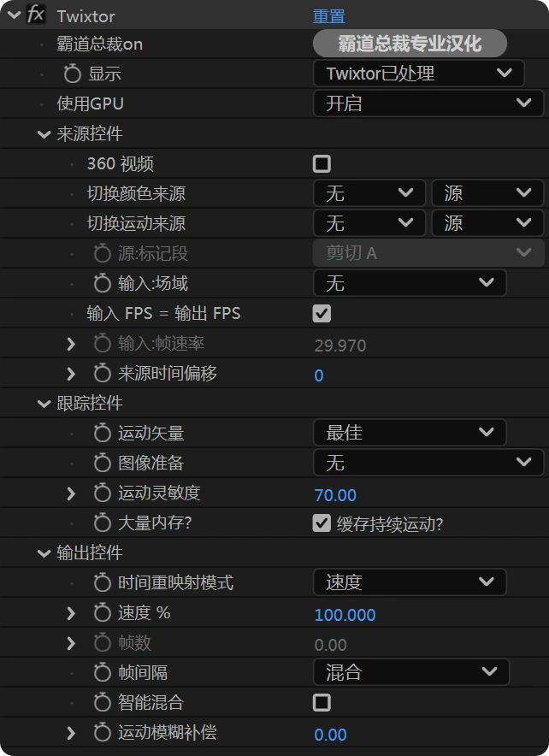549x756 pixels.
Task: Click stopwatch icon for 来源时间偏移
Action: click(x=102, y=373)
